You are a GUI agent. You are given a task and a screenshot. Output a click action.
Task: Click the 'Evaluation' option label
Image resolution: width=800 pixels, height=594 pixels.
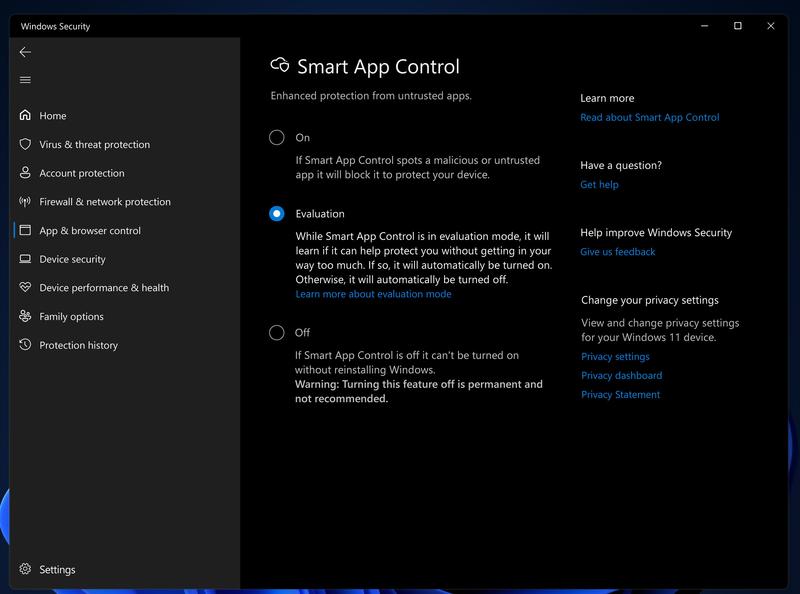[319, 214]
